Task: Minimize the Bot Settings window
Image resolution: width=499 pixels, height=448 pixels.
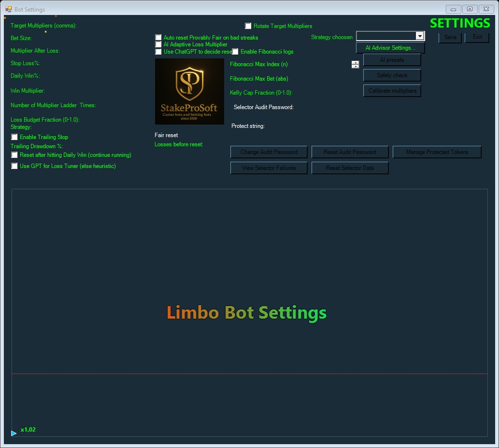Action: click(453, 9)
